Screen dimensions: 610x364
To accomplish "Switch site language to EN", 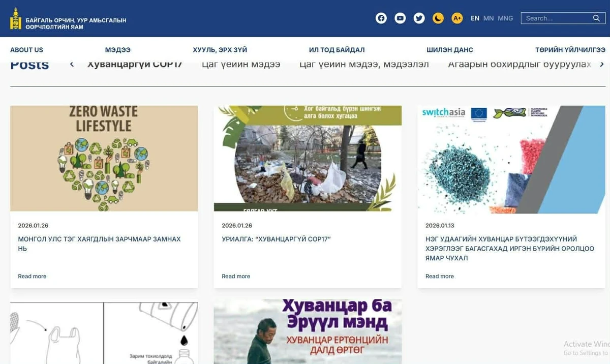I will pos(475,18).
